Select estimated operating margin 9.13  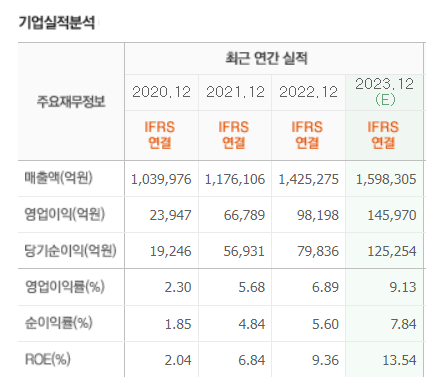(403, 287)
